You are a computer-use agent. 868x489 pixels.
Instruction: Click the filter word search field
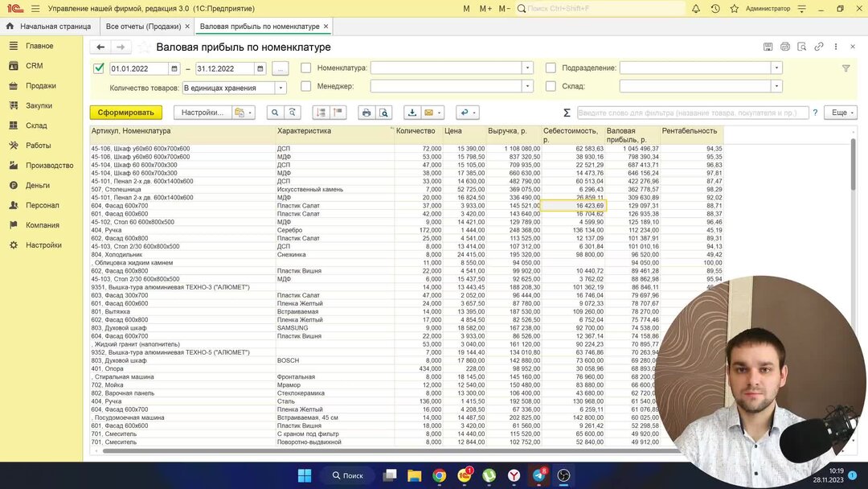pyautogui.click(x=693, y=113)
